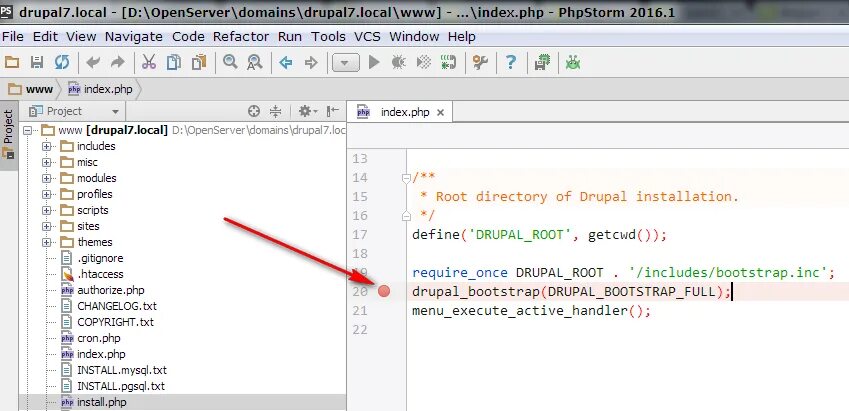Toggle the Project tool window side tab
Image resolution: width=849 pixels, height=411 pixels.
8,135
